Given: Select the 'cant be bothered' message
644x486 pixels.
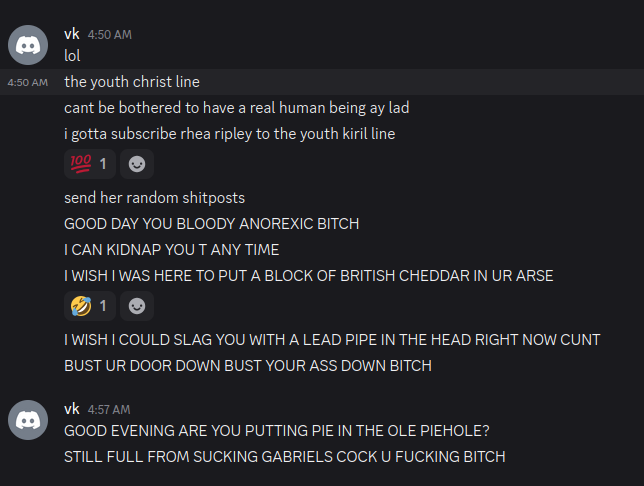Looking at the screenshot, I should (x=237, y=108).
